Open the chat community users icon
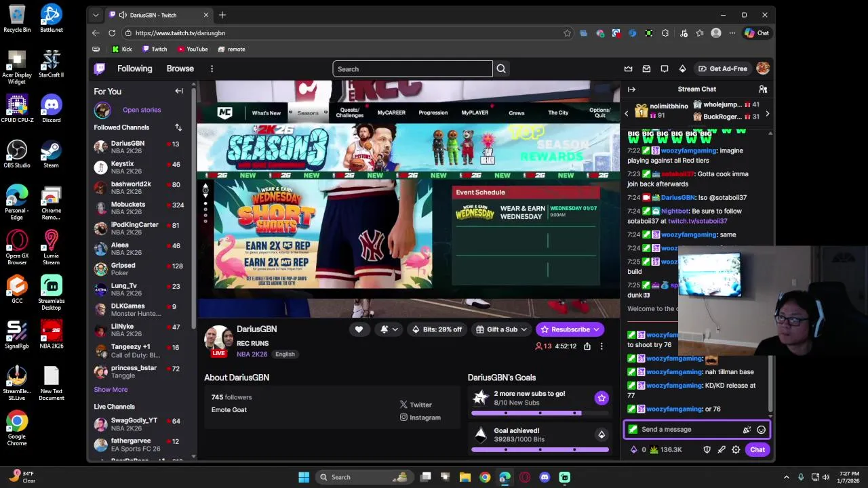This screenshot has width=868, height=488. click(x=763, y=89)
